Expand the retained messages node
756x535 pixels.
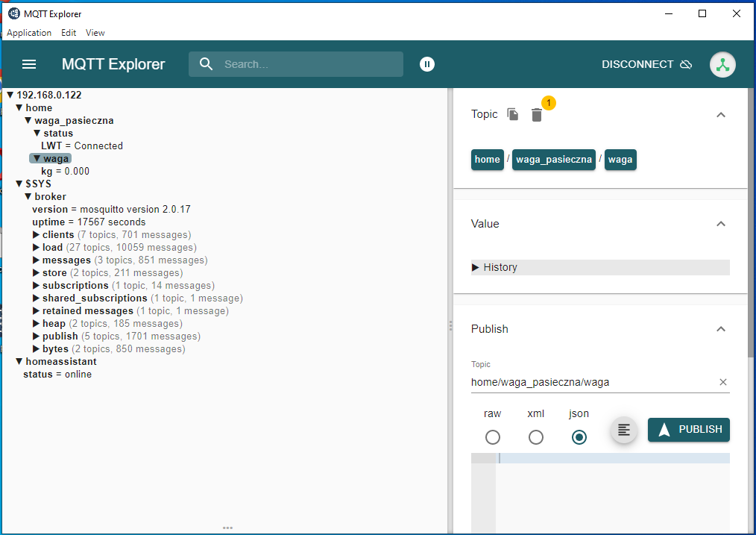37,310
